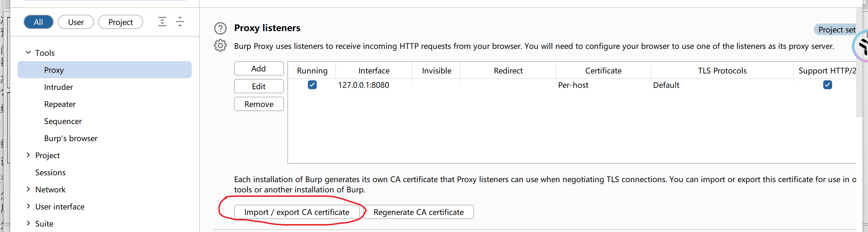Select the Project settings filter
Image resolution: width=868 pixels, height=232 pixels.
[121, 22]
